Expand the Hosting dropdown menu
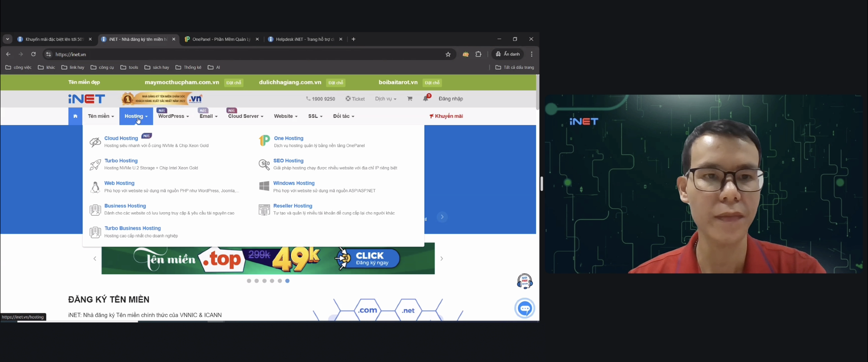The width and height of the screenshot is (868, 362). pos(136,116)
